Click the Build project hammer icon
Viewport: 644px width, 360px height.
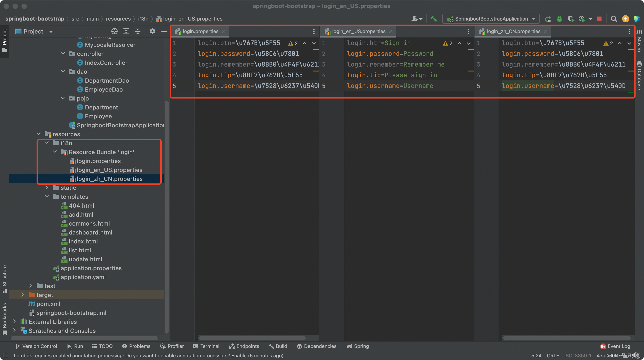tap(433, 19)
